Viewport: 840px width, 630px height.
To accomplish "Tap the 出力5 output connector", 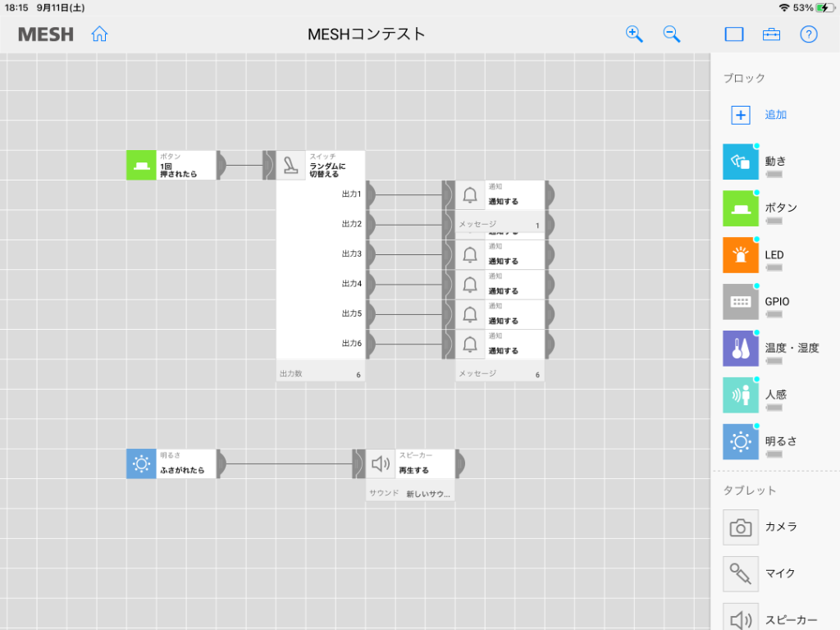I will (370, 314).
